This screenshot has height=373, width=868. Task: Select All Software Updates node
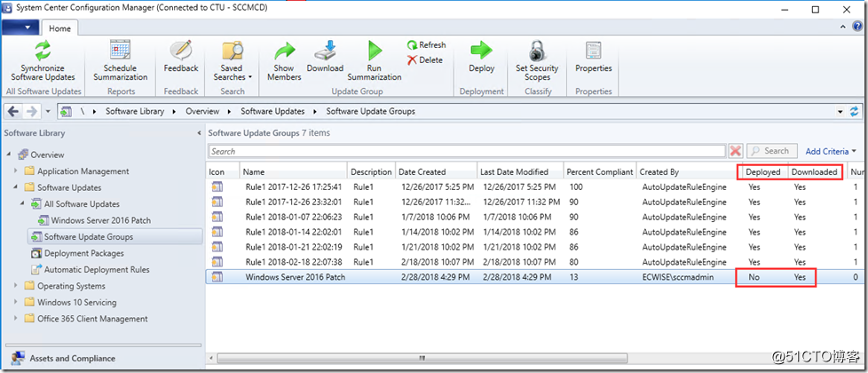pyautogui.click(x=82, y=204)
